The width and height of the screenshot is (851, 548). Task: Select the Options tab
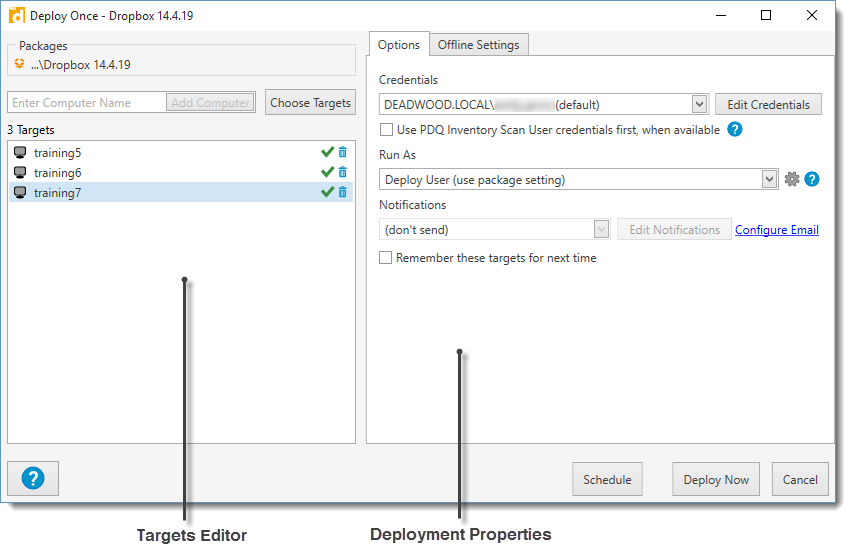point(398,45)
